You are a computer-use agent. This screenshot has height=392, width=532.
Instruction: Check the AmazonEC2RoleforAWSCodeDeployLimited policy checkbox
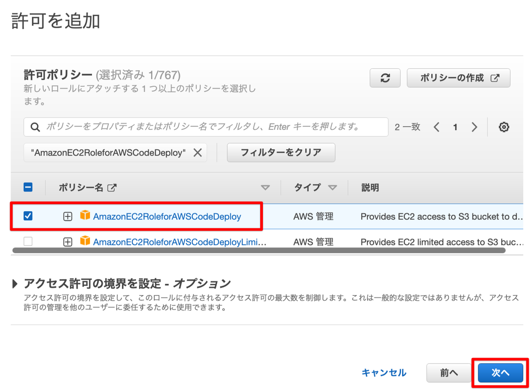[28, 242]
